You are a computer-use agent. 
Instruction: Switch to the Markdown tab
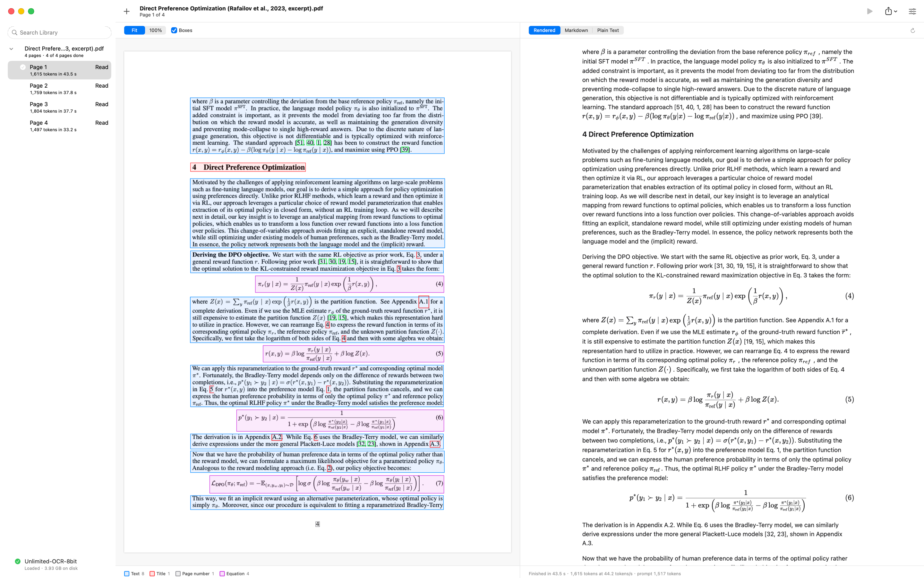tap(576, 30)
